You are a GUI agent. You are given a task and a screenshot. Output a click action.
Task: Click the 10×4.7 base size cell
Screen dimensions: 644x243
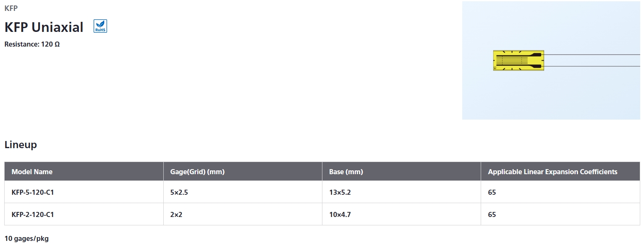(x=340, y=214)
